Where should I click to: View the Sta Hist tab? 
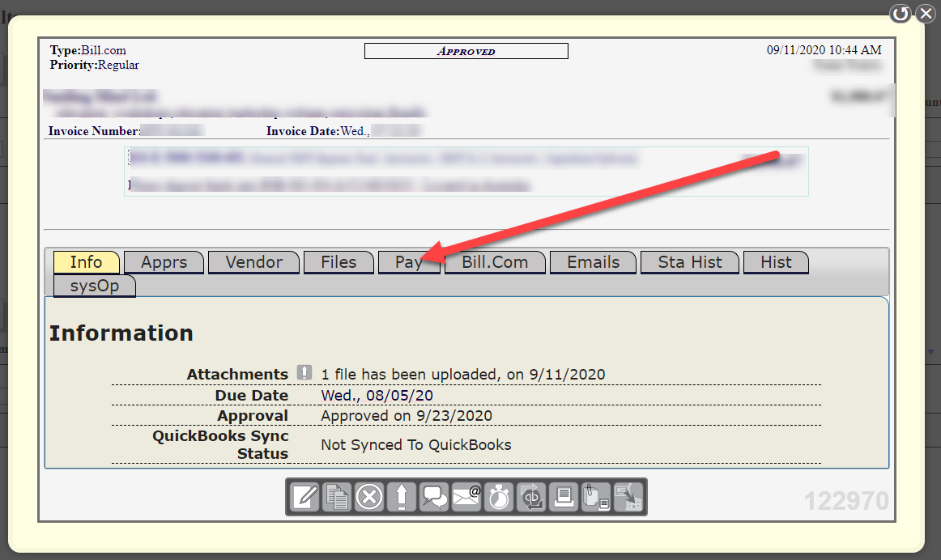click(x=690, y=262)
